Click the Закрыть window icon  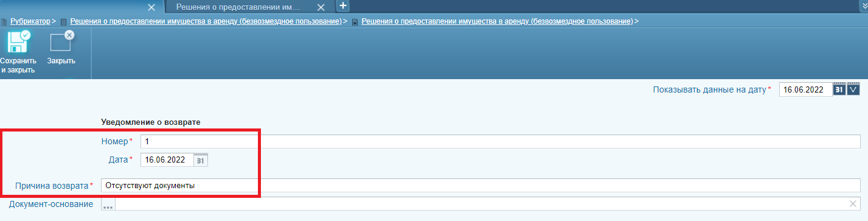[x=61, y=42]
